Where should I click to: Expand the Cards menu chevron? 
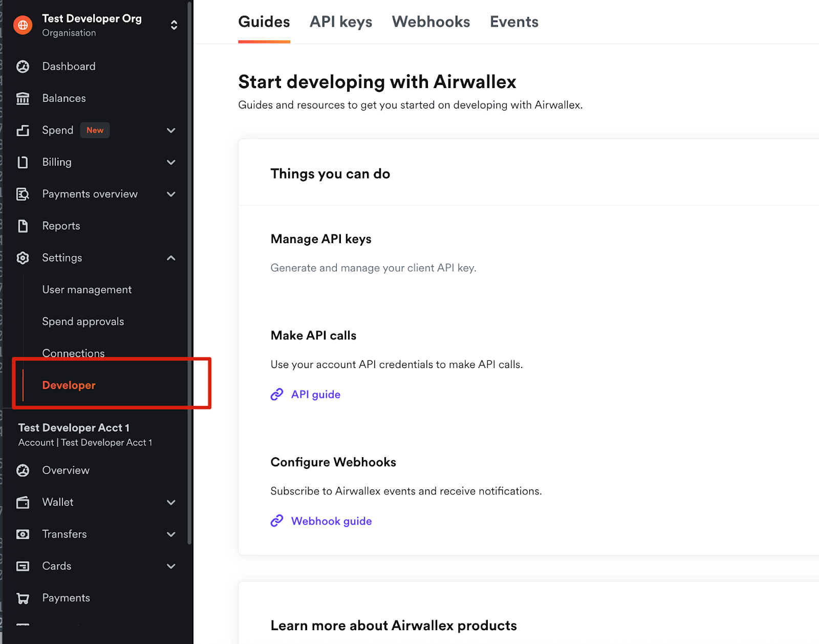pyautogui.click(x=171, y=566)
